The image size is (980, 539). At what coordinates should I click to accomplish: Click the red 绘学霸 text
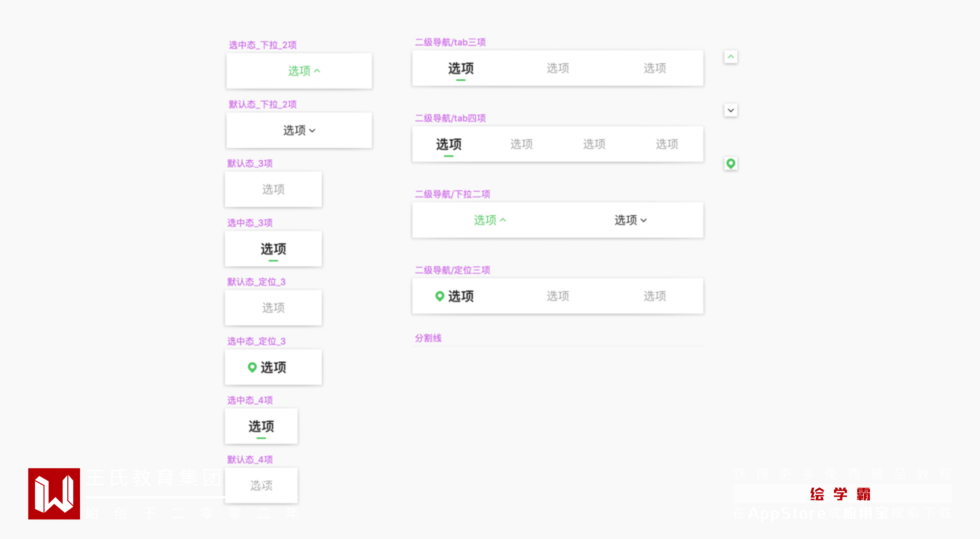pos(840,494)
